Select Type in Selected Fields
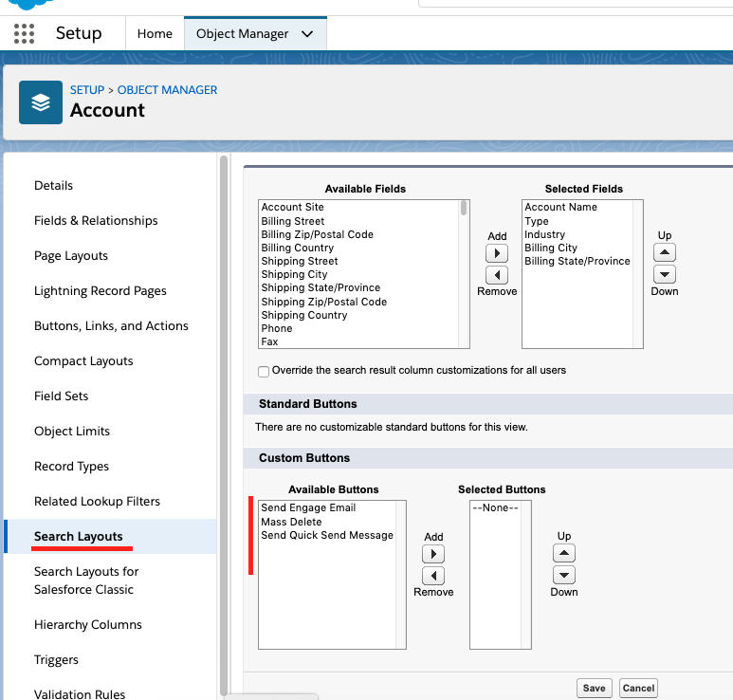This screenshot has width=733, height=700. click(536, 221)
